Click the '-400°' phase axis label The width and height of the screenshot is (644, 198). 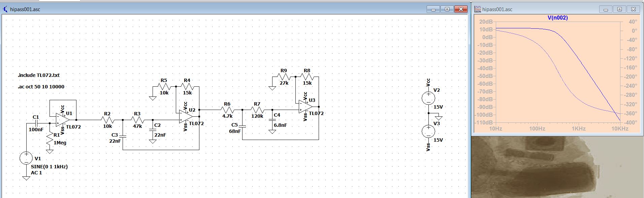(630, 122)
